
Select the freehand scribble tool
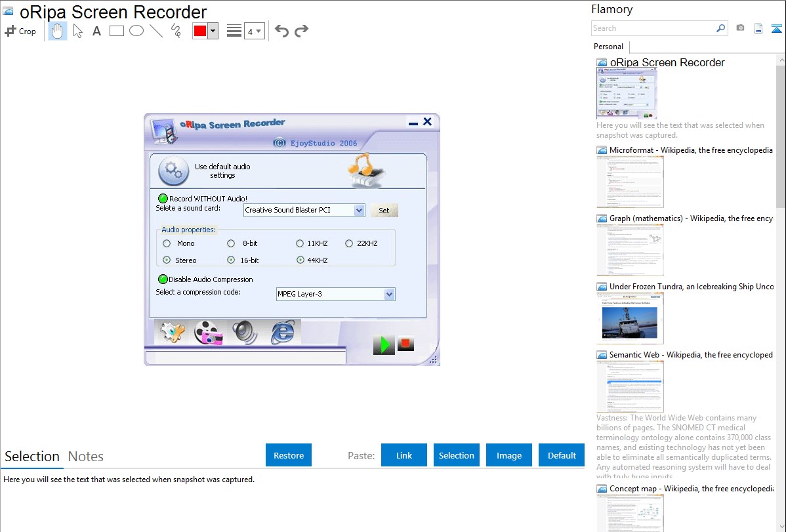176,31
